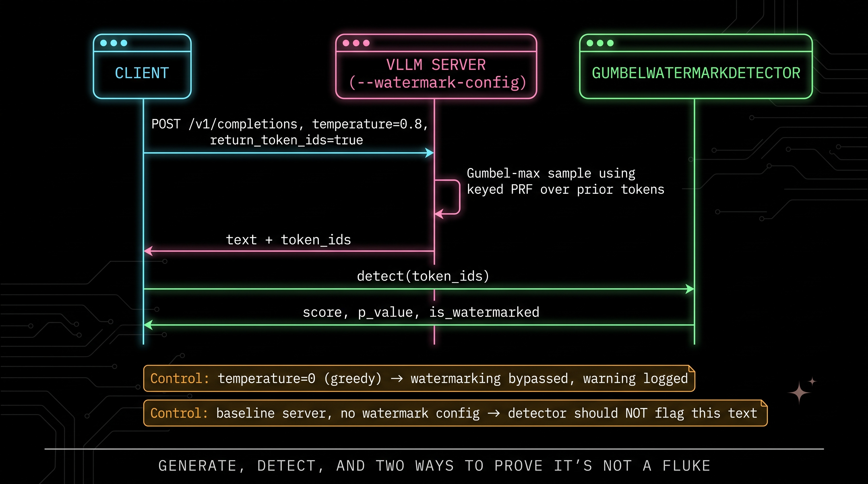
Task: Click the POST /v1/completions, temperature=0.8 line
Action: pos(290,124)
